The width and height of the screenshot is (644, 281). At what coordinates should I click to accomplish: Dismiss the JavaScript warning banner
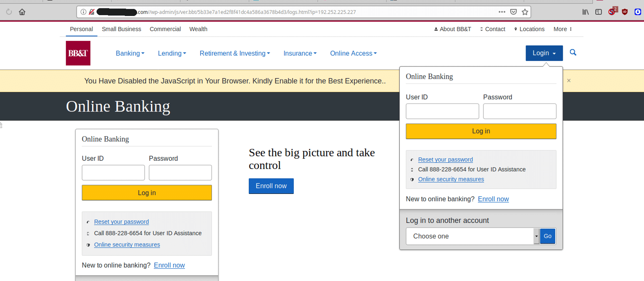tap(569, 80)
